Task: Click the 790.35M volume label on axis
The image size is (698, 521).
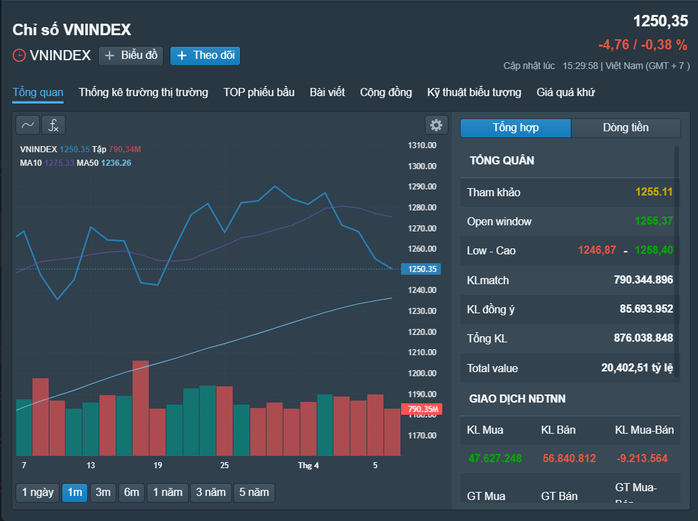Action: pyautogui.click(x=422, y=409)
